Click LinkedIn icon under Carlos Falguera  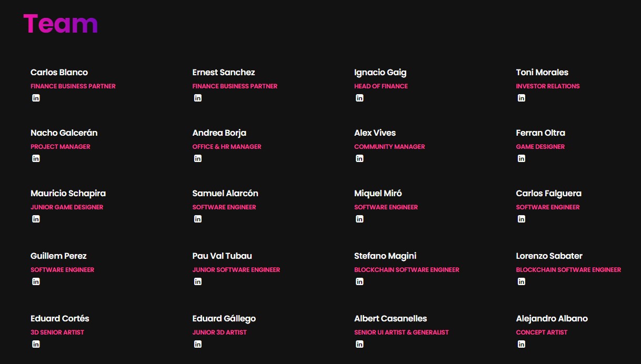point(522,219)
